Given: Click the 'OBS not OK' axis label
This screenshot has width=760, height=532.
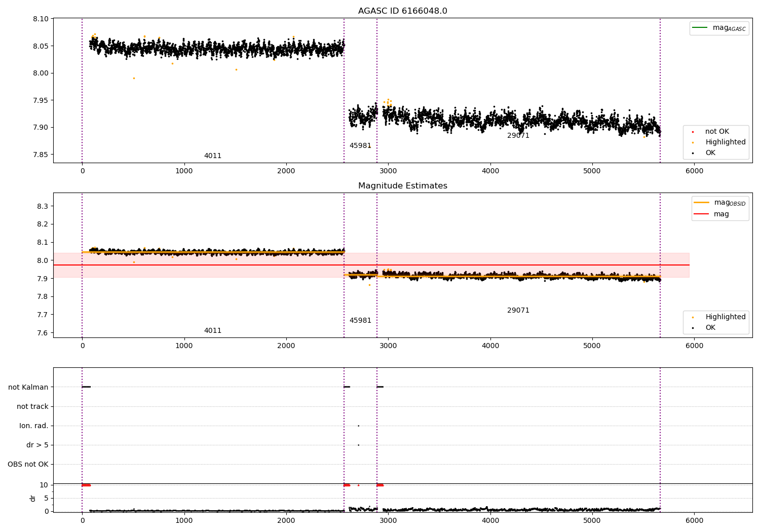Looking at the screenshot, I should click(28, 465).
